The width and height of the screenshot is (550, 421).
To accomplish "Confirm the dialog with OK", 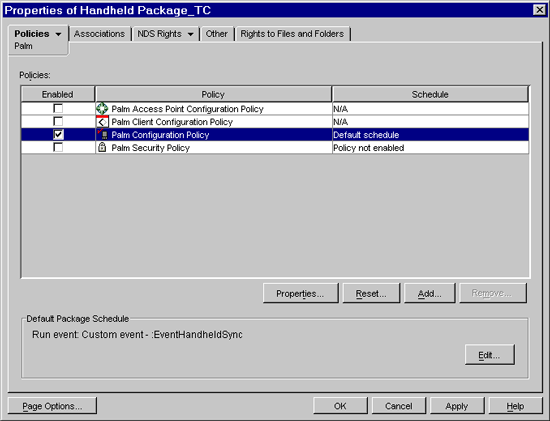I will point(340,406).
